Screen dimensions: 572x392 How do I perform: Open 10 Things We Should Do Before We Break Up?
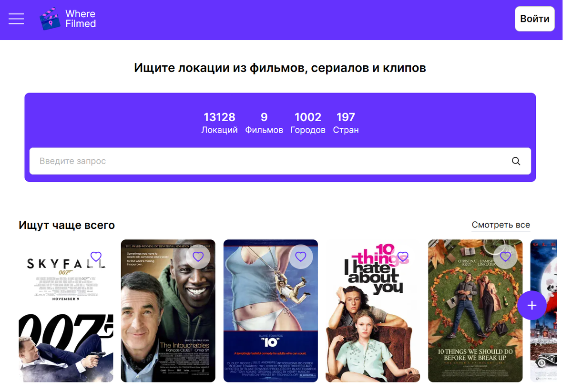click(475, 310)
